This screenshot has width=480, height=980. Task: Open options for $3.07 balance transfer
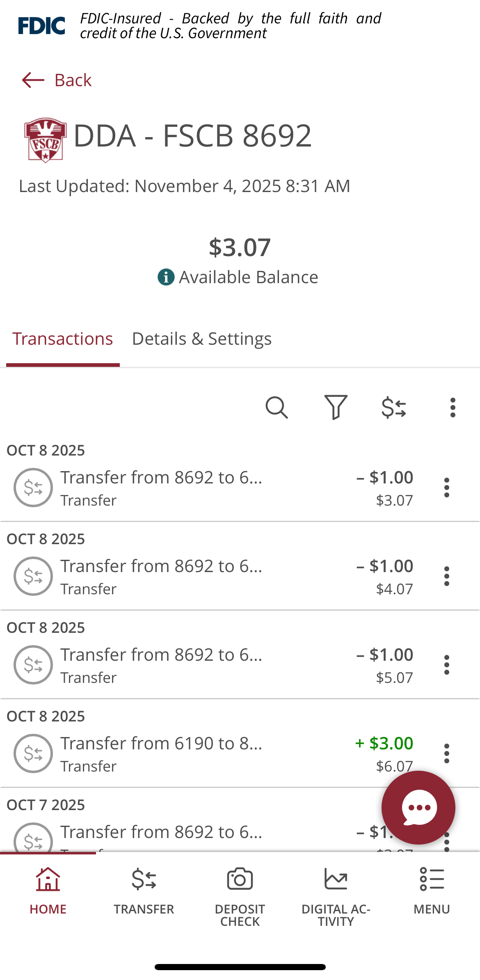pos(447,488)
